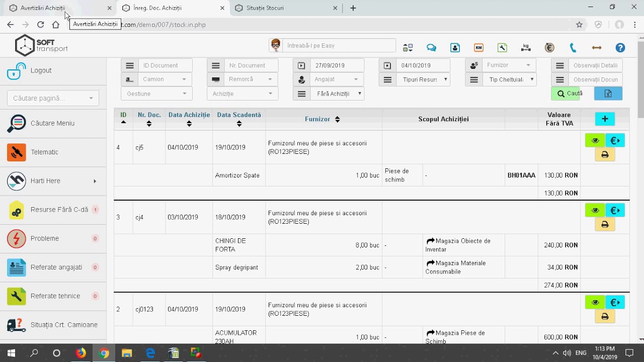
Task: Open the contact card icon in top toolbar
Action: point(455,48)
